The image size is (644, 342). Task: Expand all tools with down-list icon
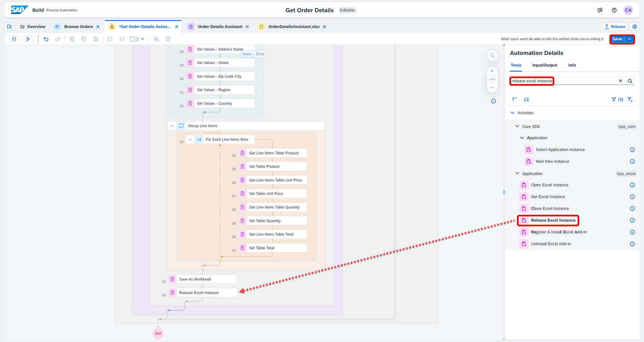pyautogui.click(x=526, y=100)
